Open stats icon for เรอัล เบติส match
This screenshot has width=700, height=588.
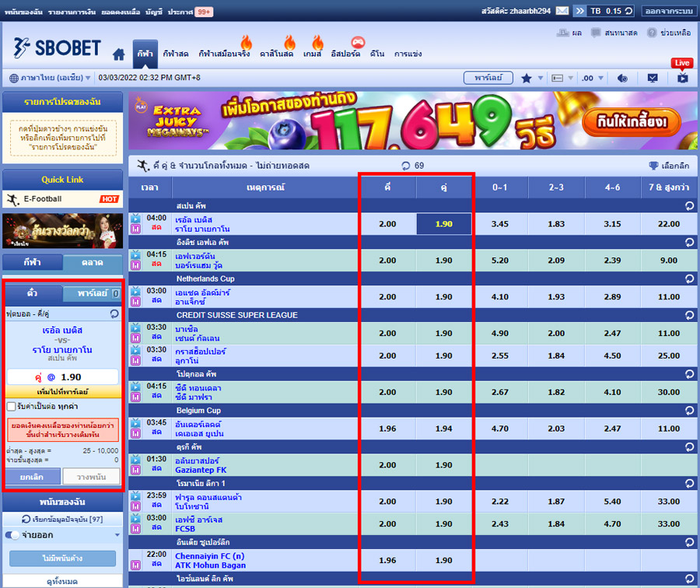click(x=135, y=229)
